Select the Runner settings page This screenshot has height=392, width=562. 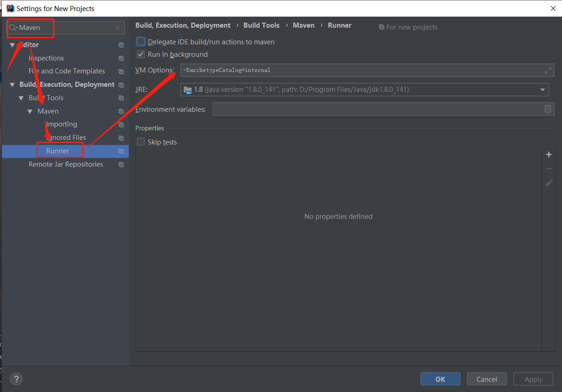pos(58,151)
